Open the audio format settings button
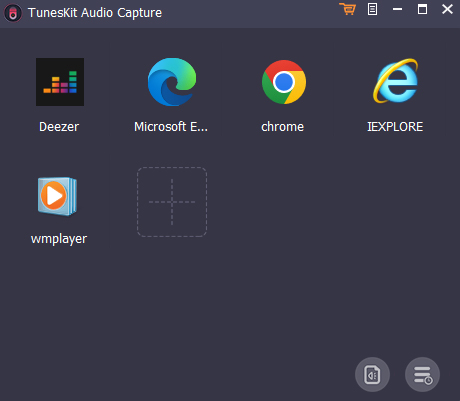460x401 pixels. tap(372, 375)
